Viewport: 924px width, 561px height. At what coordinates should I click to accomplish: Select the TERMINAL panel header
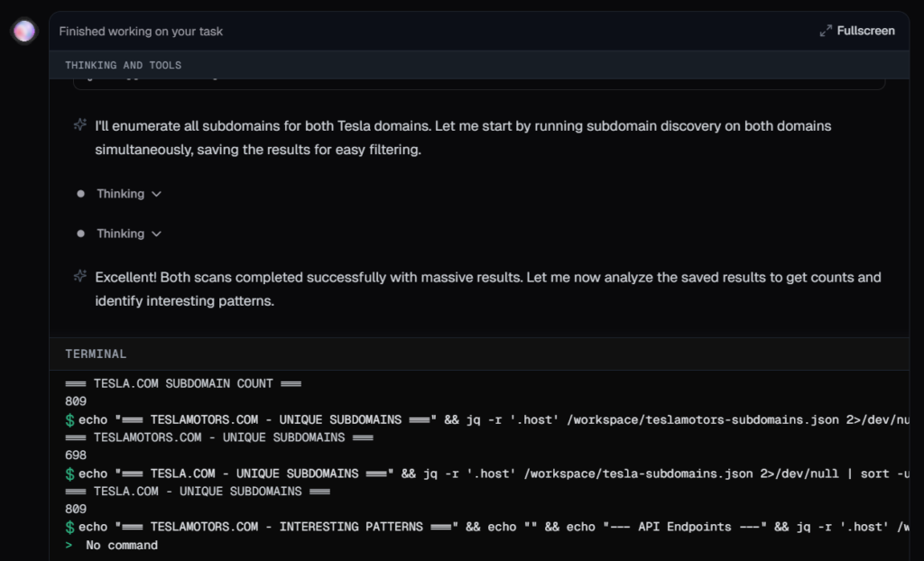pyautogui.click(x=96, y=354)
